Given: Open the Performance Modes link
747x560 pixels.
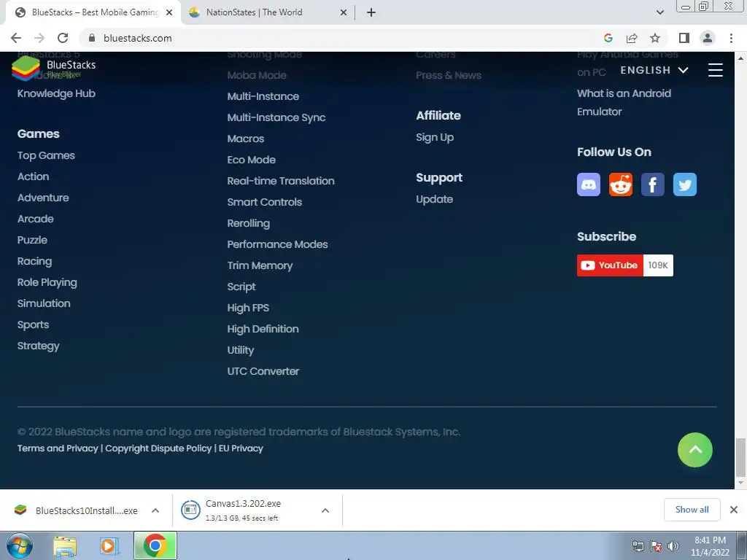Looking at the screenshot, I should click(x=277, y=244).
